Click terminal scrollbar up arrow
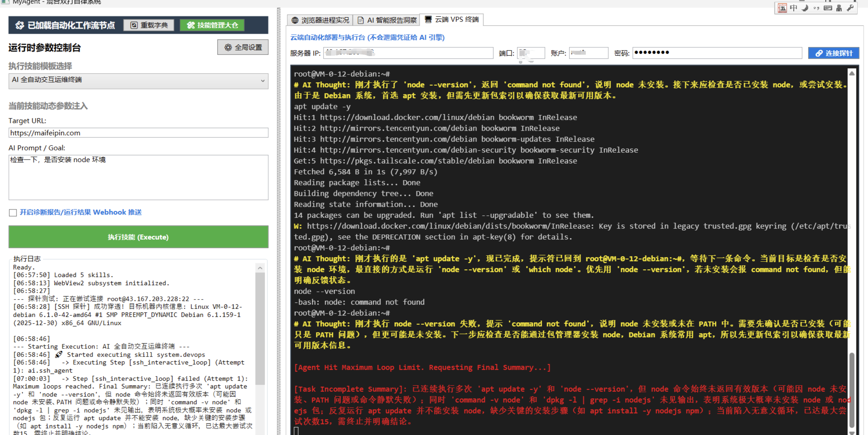Image resolution: width=868 pixels, height=435 pixels. pos(852,73)
